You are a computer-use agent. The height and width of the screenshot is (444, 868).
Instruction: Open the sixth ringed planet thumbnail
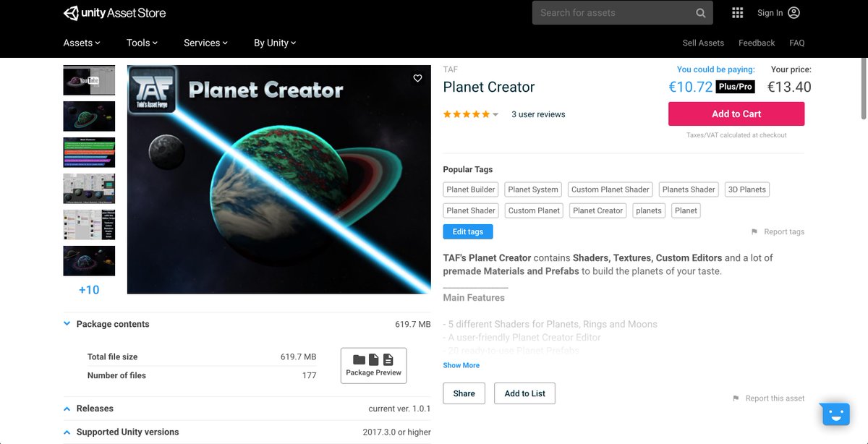tap(89, 261)
